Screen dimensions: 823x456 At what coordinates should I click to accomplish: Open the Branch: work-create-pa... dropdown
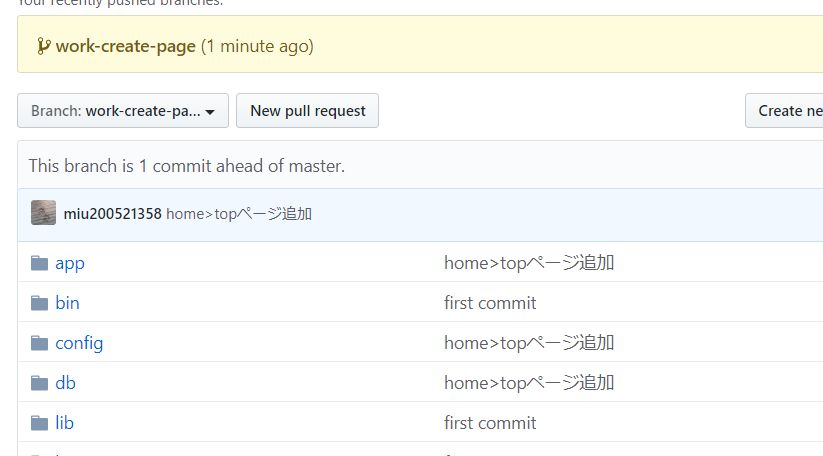coord(123,111)
